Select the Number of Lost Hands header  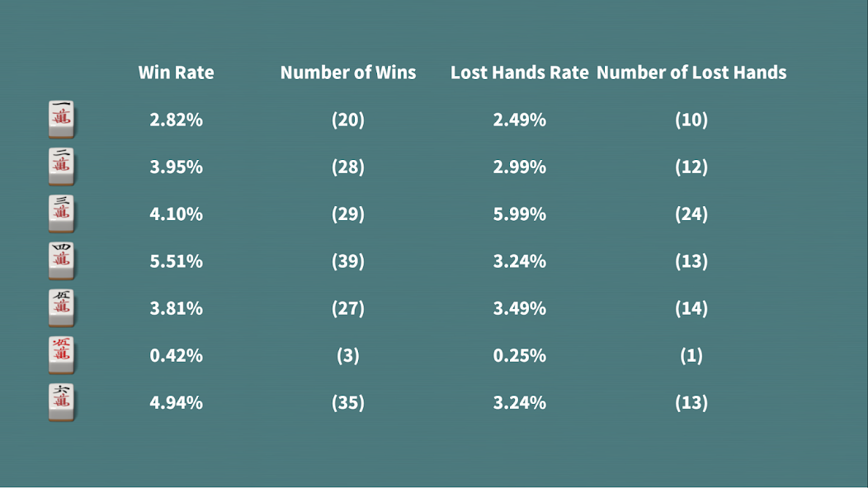(691, 73)
